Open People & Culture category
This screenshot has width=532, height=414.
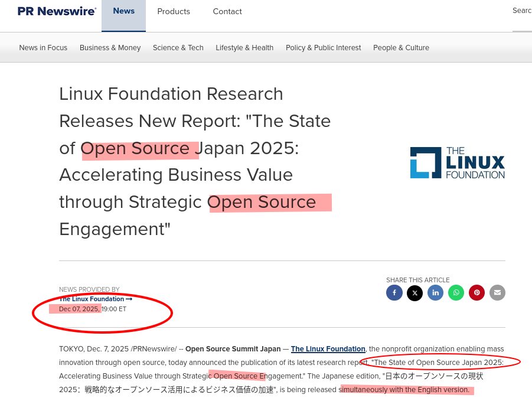401,48
